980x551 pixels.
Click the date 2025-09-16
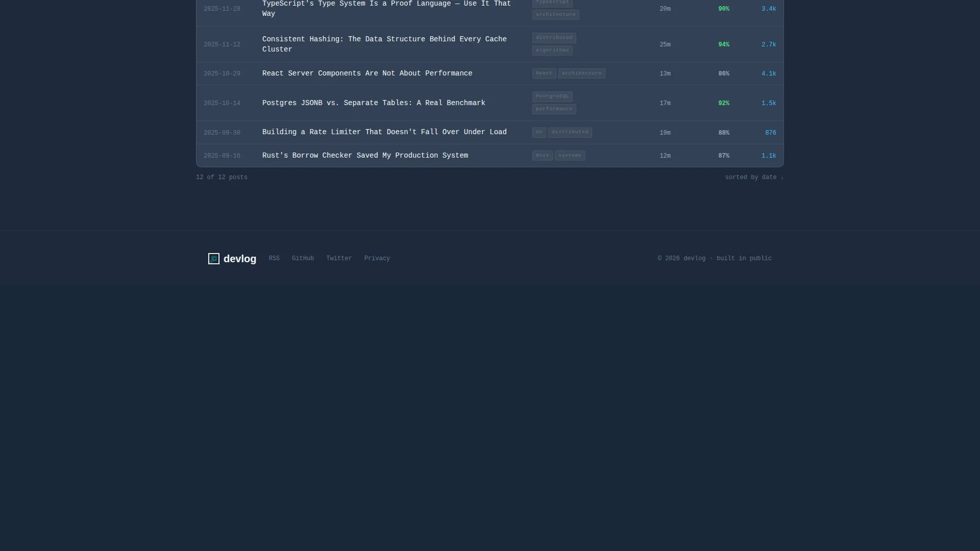pyautogui.click(x=222, y=156)
